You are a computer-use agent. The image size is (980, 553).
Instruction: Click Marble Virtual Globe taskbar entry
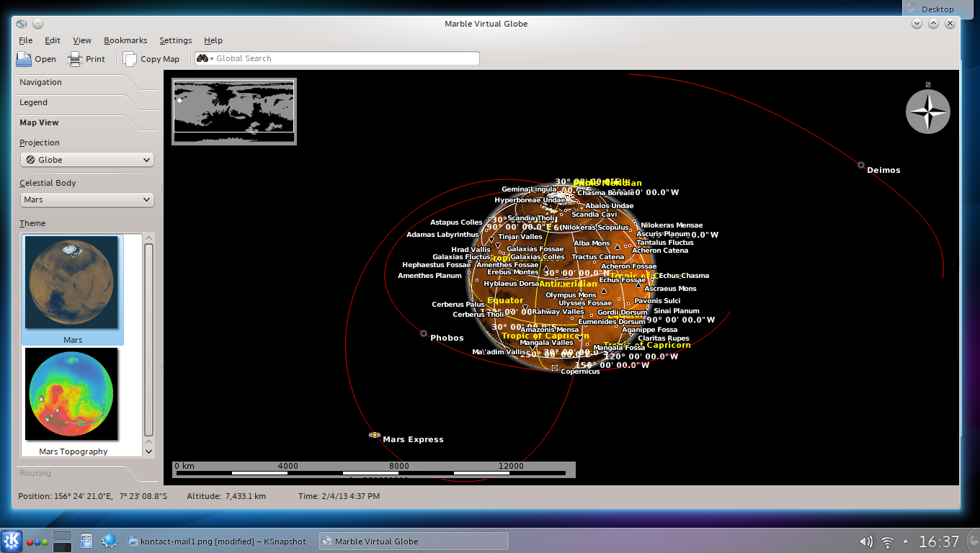click(413, 541)
